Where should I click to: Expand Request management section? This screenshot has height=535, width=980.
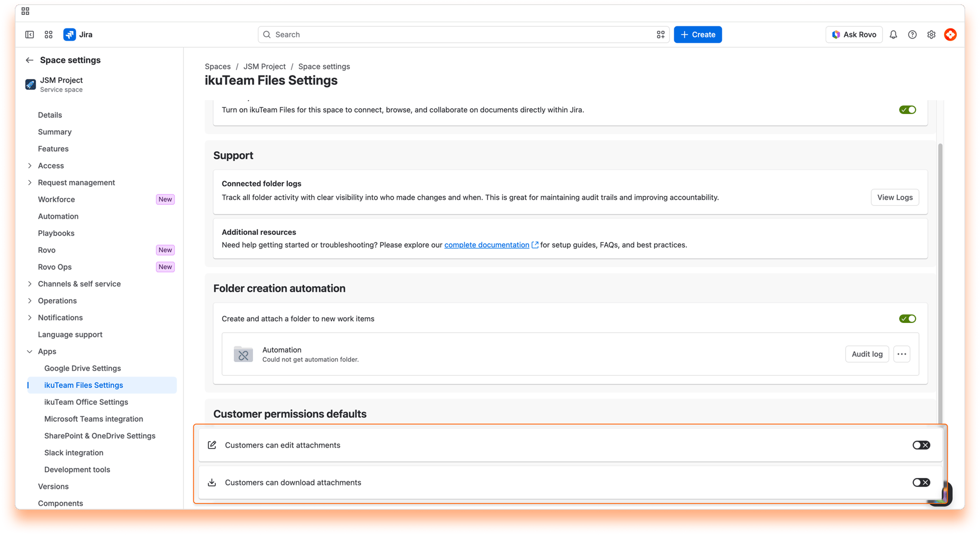coord(30,183)
